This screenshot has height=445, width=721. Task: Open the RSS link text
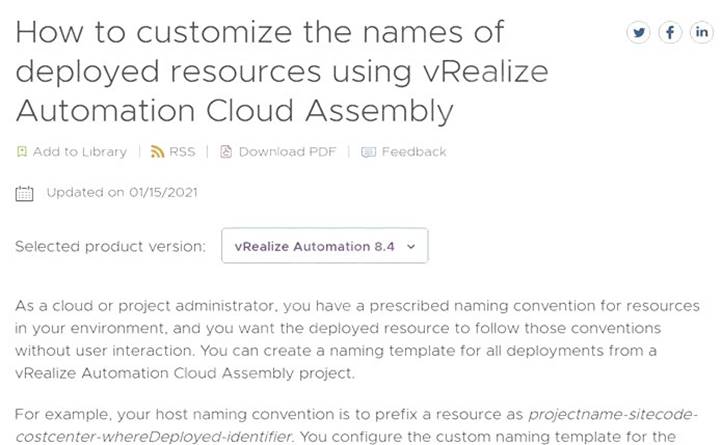(x=182, y=152)
